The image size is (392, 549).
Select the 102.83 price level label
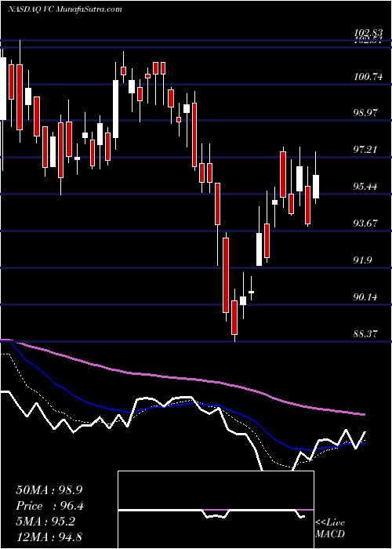368,33
